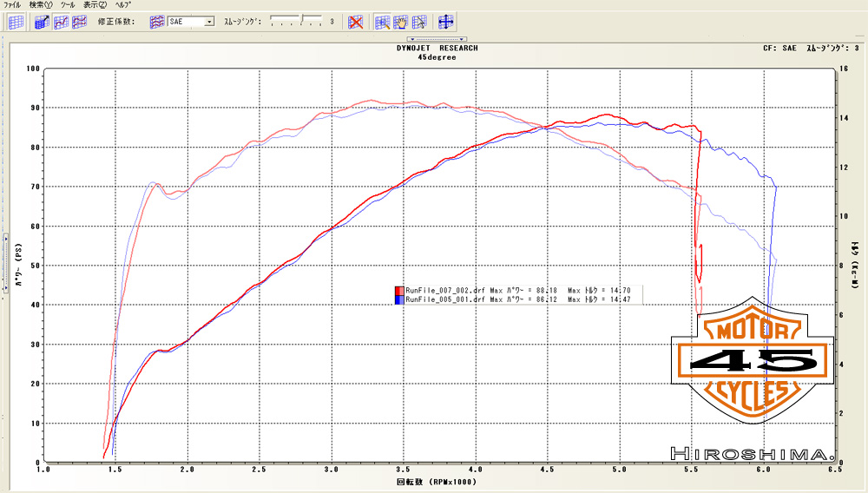Image resolution: width=868 pixels, height=493 pixels.
Task: Open the ツール menu
Action: (x=68, y=4)
